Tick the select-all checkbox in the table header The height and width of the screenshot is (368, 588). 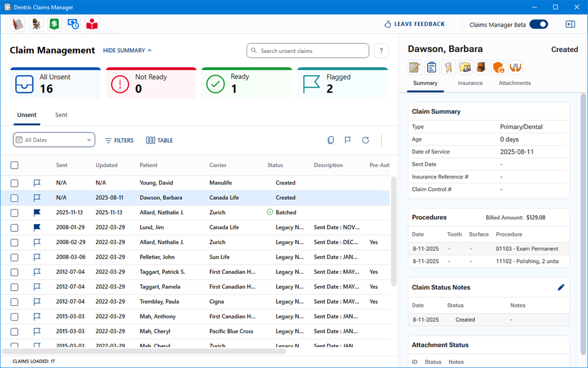coord(15,165)
